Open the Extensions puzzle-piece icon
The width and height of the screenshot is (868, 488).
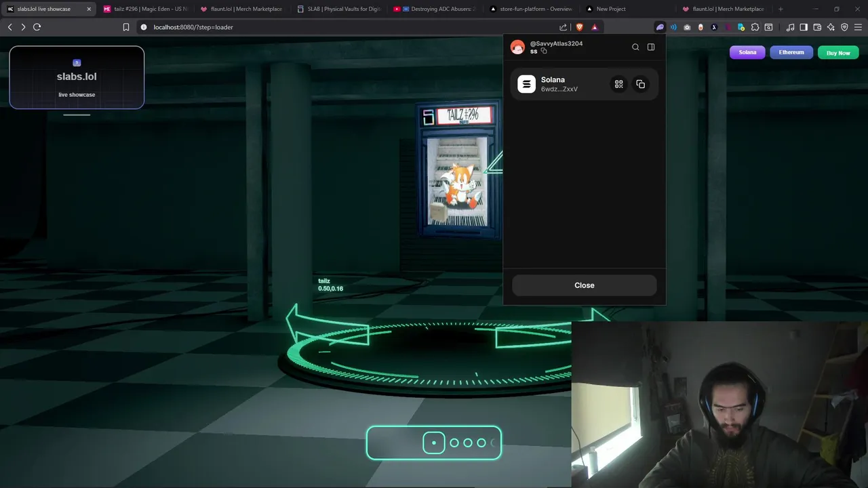pyautogui.click(x=755, y=27)
